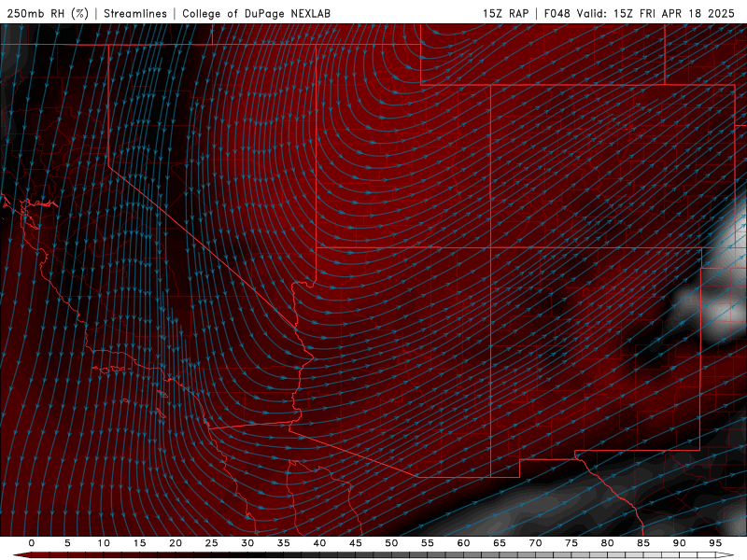Click "Valid: 15Z FRI APR 18 2025" text
The image size is (747, 560).
tap(655, 13)
